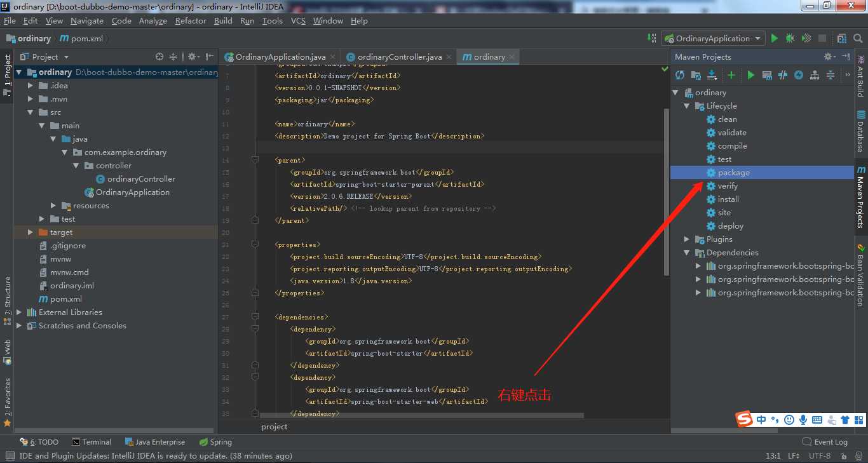Click the Build project binary icon
The width and height of the screenshot is (868, 463).
coord(651,38)
